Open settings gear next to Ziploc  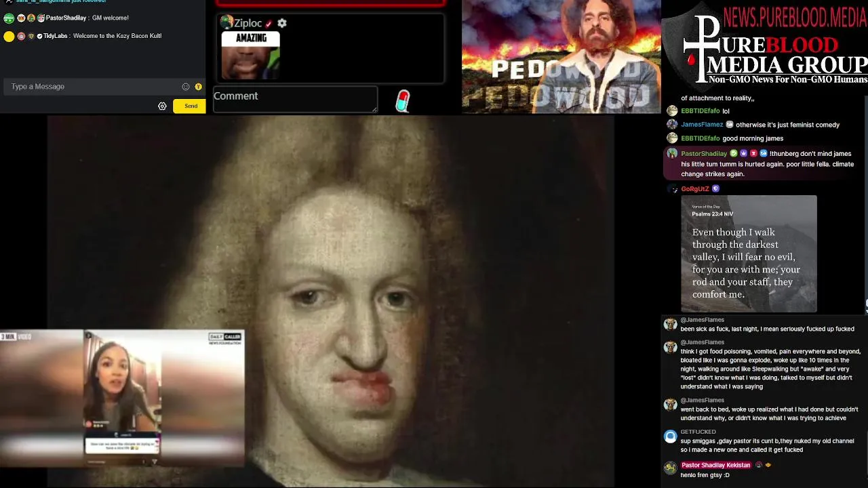(x=282, y=23)
